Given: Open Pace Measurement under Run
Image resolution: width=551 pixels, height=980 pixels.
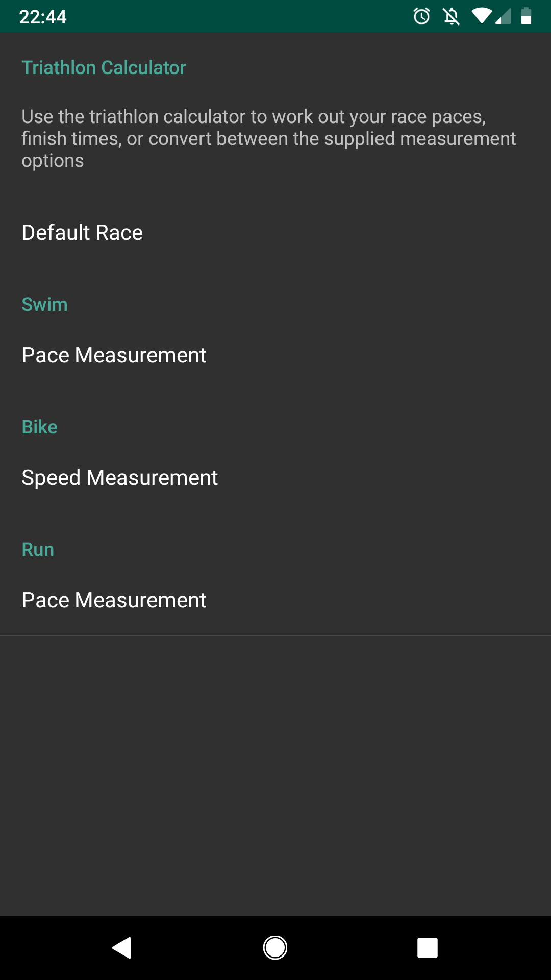Looking at the screenshot, I should click(x=275, y=600).
